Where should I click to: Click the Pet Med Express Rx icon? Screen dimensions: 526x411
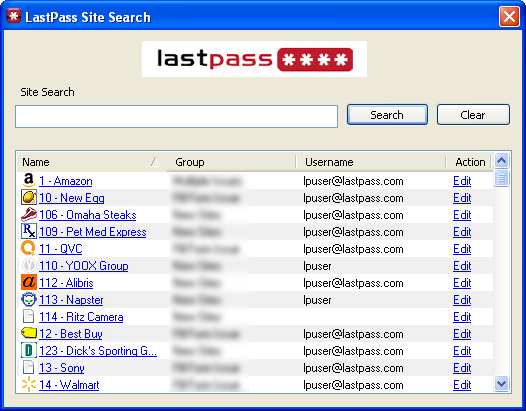[29, 231]
